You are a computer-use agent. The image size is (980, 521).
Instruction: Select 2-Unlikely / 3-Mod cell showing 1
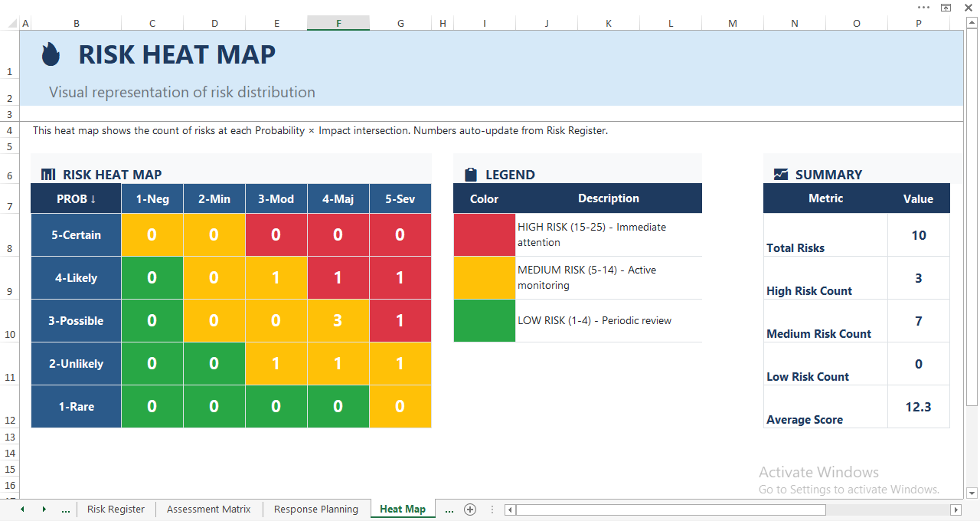pyautogui.click(x=276, y=364)
